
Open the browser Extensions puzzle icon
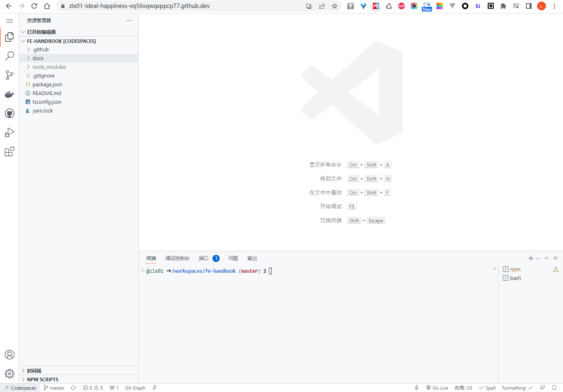pos(503,6)
